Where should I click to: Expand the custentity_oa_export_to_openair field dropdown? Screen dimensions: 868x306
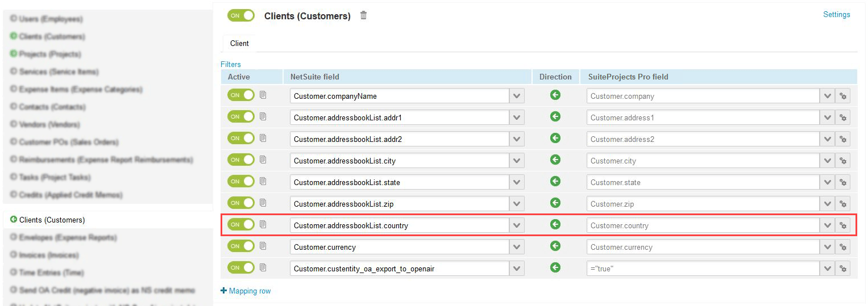[517, 269]
